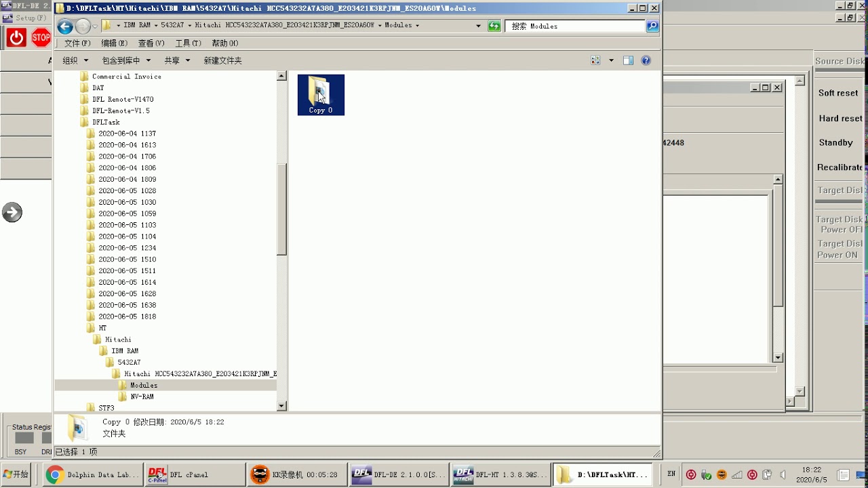This screenshot has height=488, width=868.
Task: Click the STOP sign icon in DFL-DE
Action: pos(41,37)
